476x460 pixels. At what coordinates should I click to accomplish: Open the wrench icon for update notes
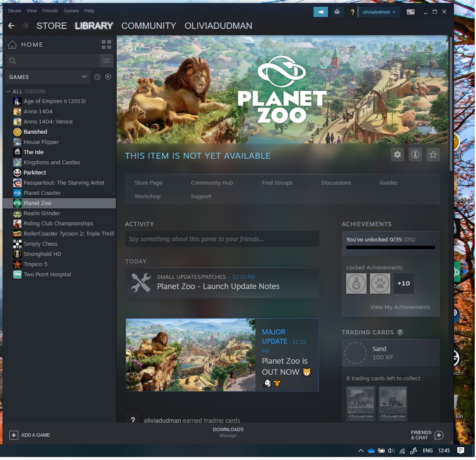[140, 282]
